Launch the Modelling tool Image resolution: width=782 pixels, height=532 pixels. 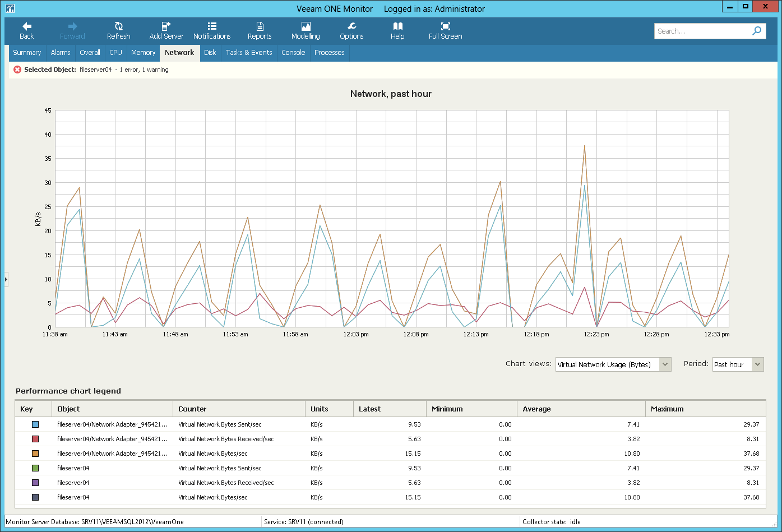pos(306,31)
